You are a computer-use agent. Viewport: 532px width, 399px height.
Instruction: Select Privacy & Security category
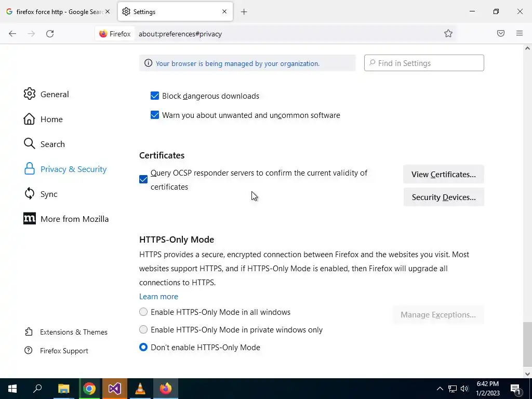(65, 169)
